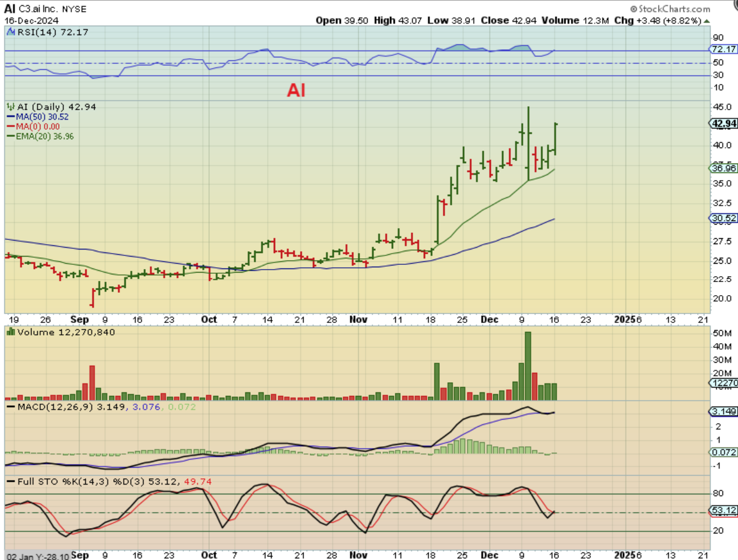Click the tall green volume bar on November 18
Image resolution: width=738 pixels, height=560 pixels.
437,381
